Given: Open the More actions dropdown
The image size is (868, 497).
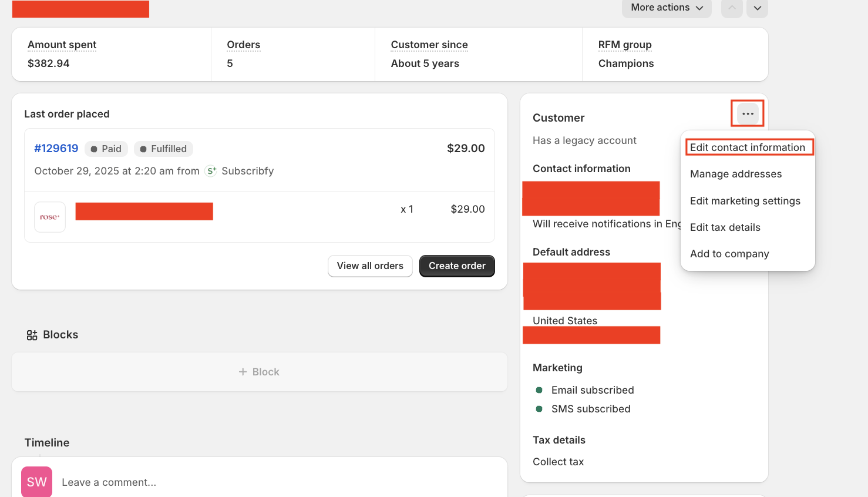Looking at the screenshot, I should point(666,8).
